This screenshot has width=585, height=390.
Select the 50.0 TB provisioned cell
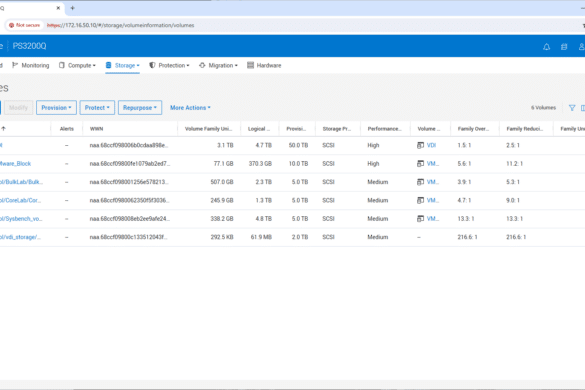coord(298,145)
